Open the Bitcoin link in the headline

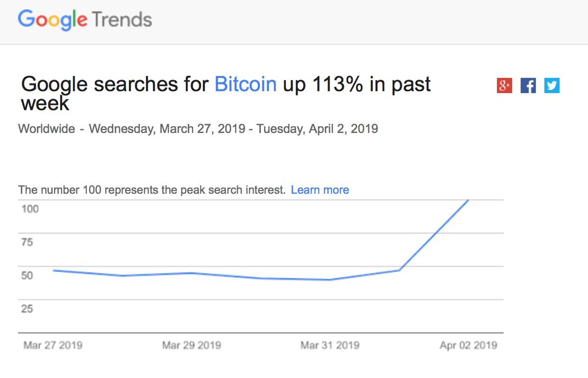click(x=246, y=84)
